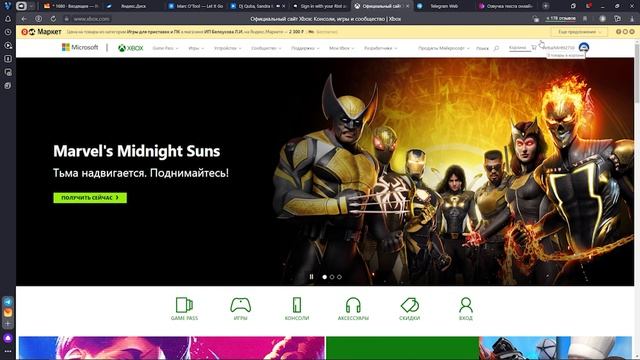The image size is (640, 360).
Task: Click the Поиск search link
Action: tap(482, 48)
